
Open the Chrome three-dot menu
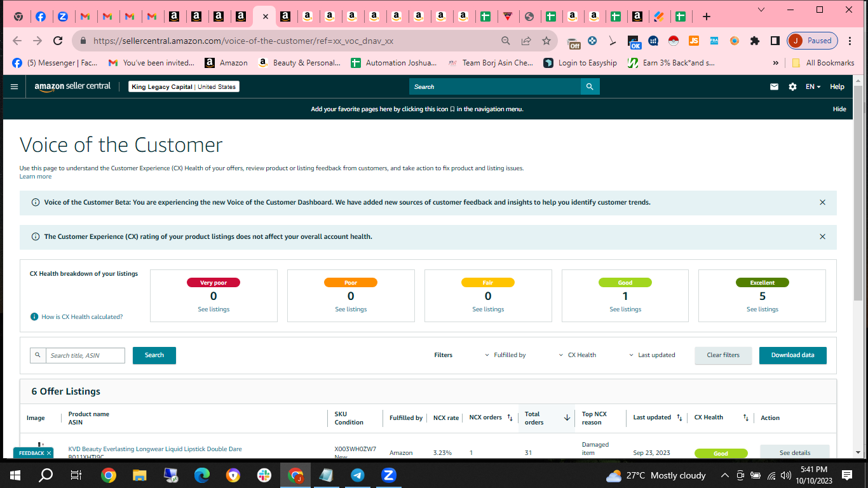850,41
